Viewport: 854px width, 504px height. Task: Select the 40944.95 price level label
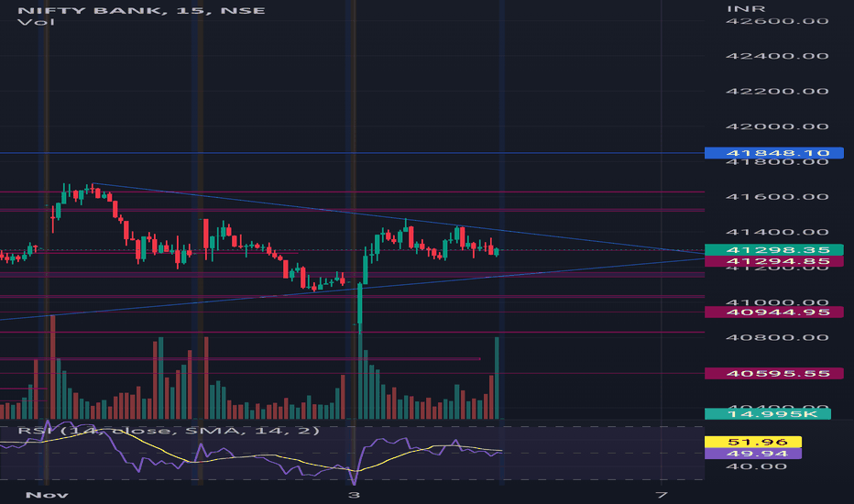[774, 312]
